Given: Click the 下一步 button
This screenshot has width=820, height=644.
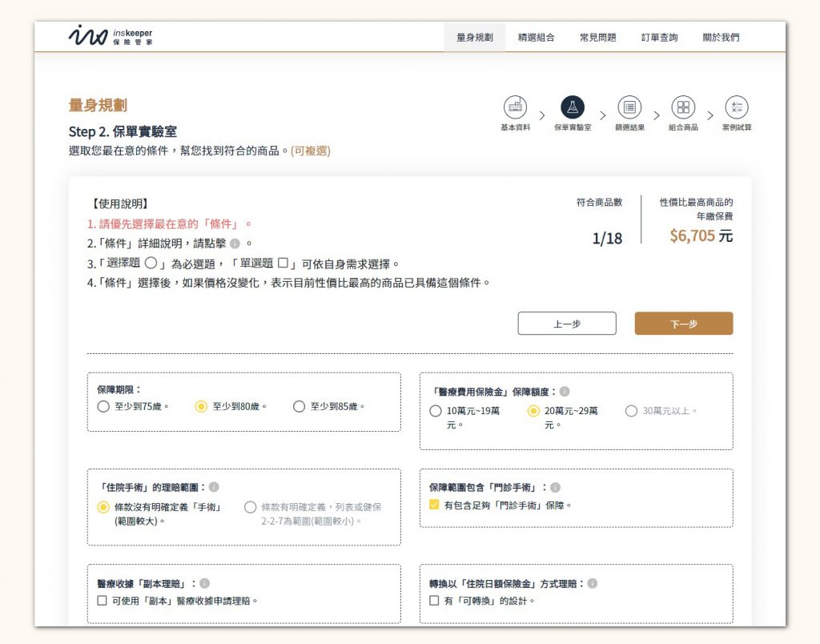Looking at the screenshot, I should (684, 324).
